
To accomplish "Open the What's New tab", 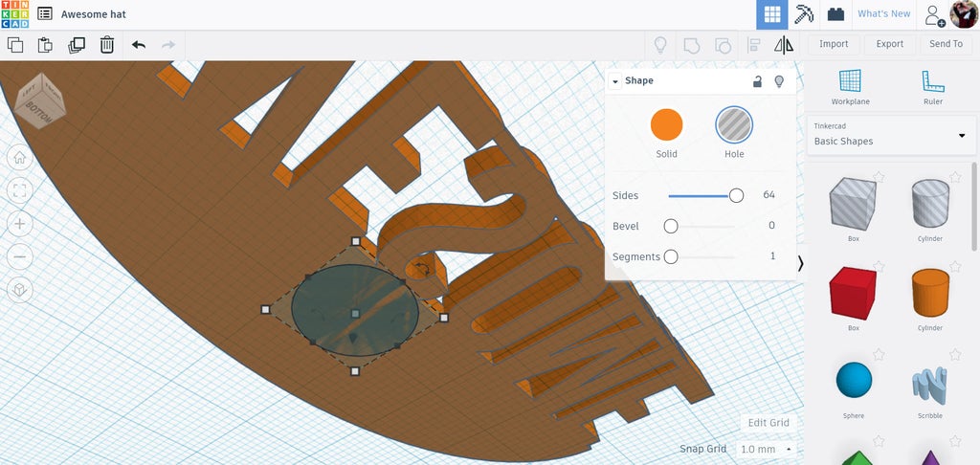I will click(x=883, y=13).
